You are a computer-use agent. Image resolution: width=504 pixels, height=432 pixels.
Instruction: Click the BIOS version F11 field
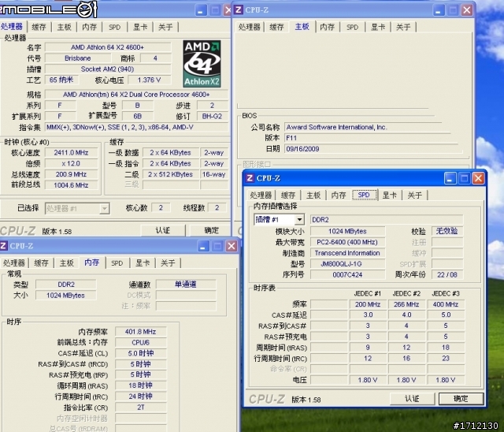click(369, 138)
